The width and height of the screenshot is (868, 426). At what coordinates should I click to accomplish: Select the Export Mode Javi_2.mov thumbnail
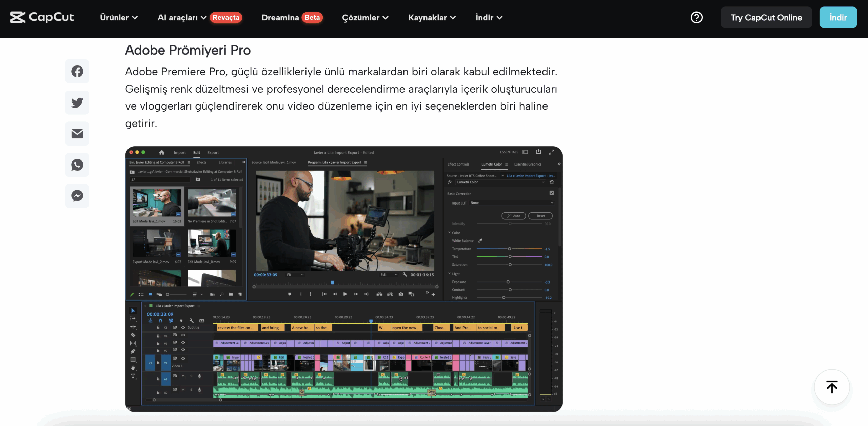[157, 243]
